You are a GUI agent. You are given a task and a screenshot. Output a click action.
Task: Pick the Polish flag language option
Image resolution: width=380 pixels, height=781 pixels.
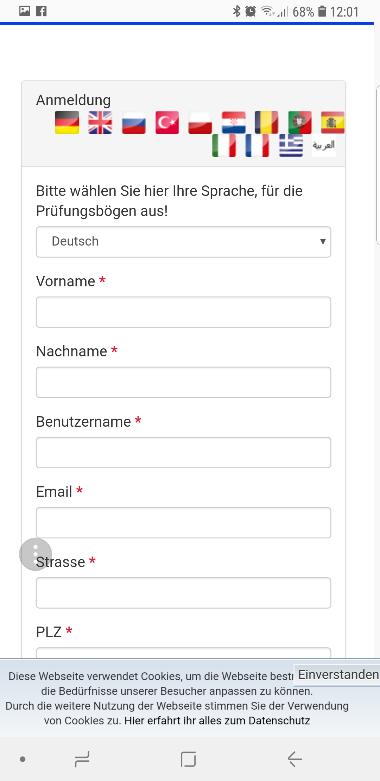[x=200, y=123]
